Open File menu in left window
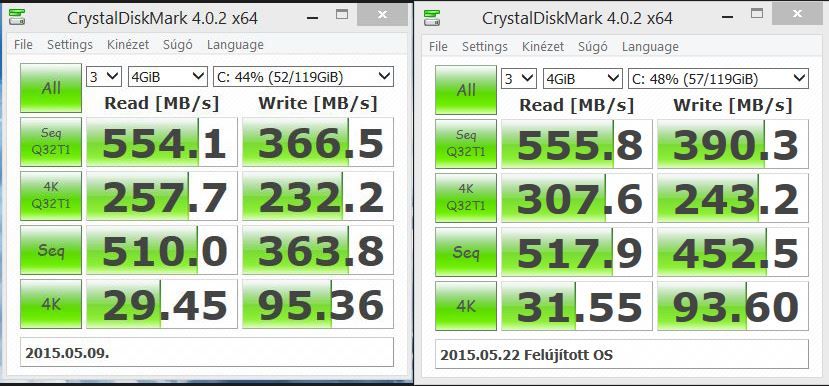Viewport: 829px width, 386px height. [23, 45]
